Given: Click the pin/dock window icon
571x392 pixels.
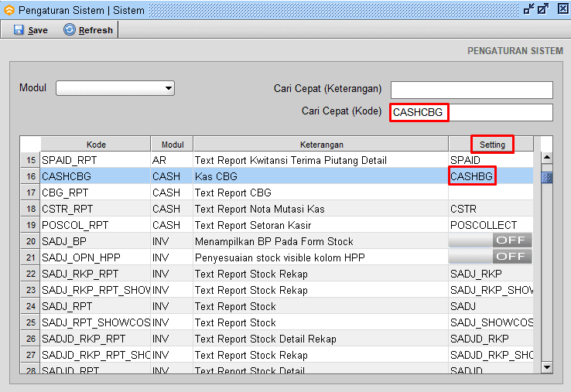Looking at the screenshot, I should (528, 9).
